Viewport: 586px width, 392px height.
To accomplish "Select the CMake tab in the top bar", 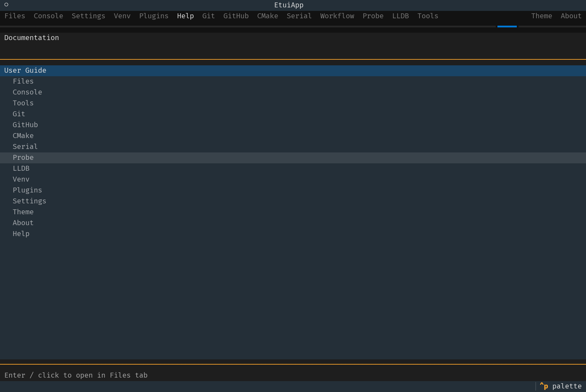I will pyautogui.click(x=268, y=16).
